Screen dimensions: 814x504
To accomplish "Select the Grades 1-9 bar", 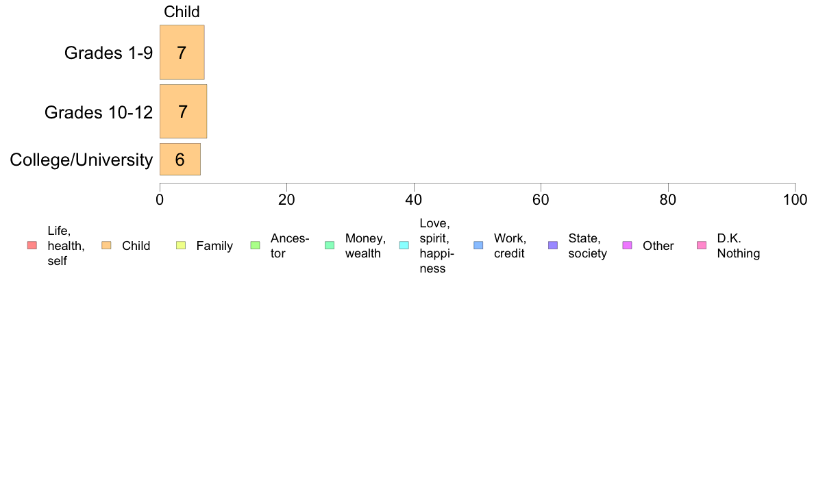I will [x=182, y=53].
